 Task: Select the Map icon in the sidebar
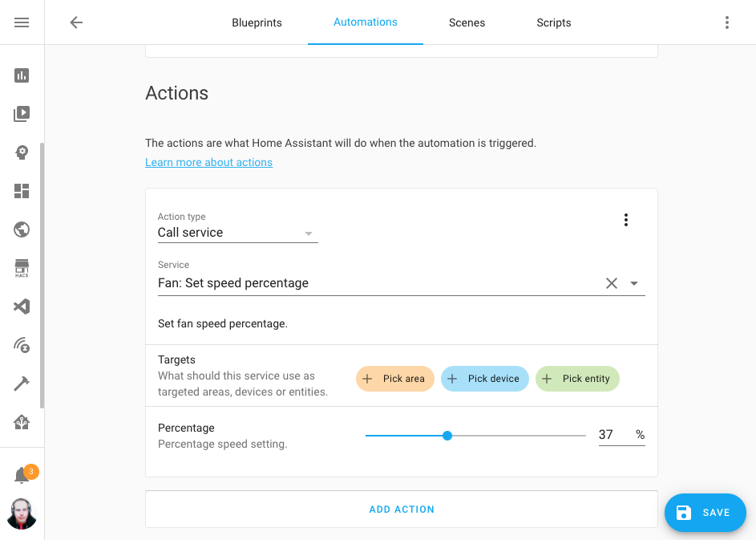point(22,229)
